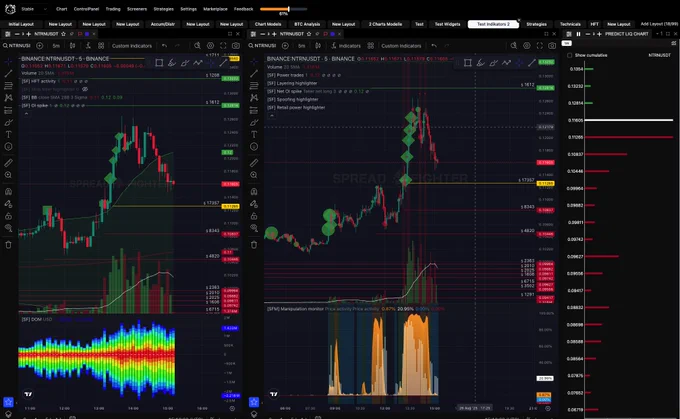
Task: Open time axis settings gear on left chart
Action: [232, 409]
